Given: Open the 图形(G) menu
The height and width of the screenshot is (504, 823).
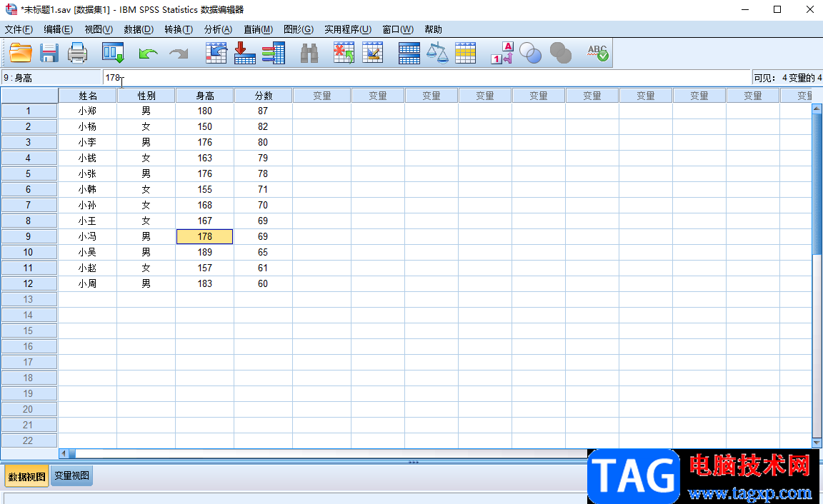Looking at the screenshot, I should (x=299, y=29).
